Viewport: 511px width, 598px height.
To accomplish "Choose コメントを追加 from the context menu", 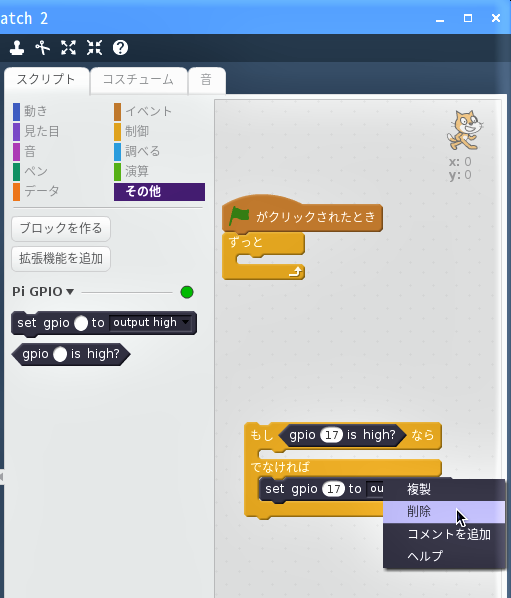I will point(444,534).
